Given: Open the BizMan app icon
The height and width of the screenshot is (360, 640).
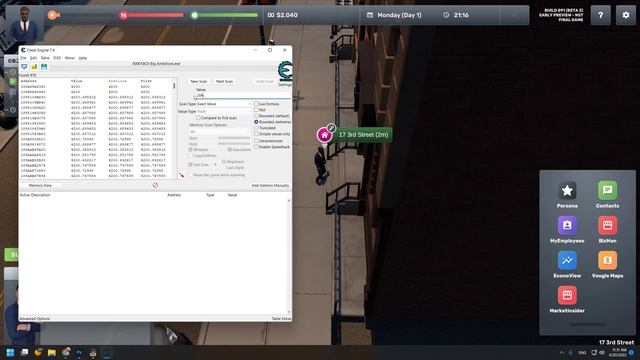Looking at the screenshot, I should pyautogui.click(x=607, y=225).
